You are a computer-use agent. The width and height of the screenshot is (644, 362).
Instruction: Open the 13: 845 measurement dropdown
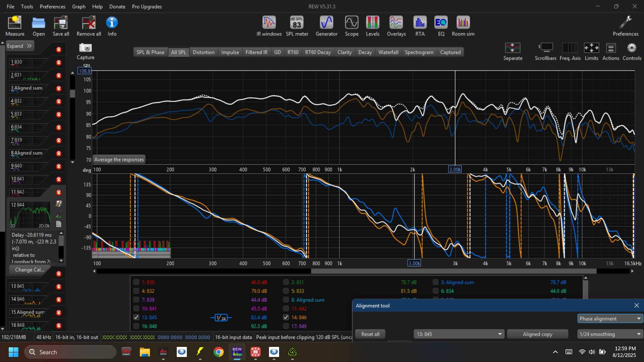tap(459, 334)
